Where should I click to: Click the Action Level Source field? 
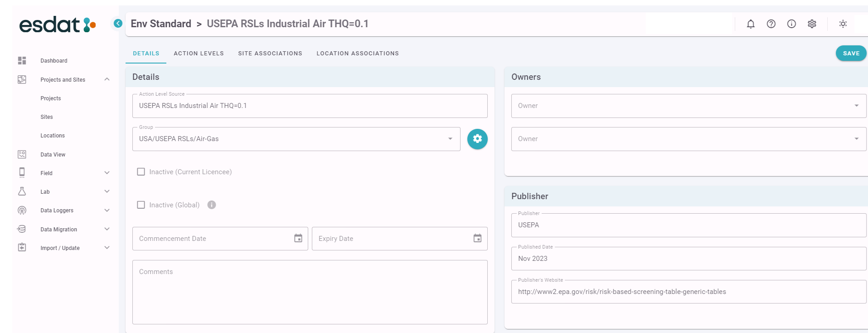(310, 106)
